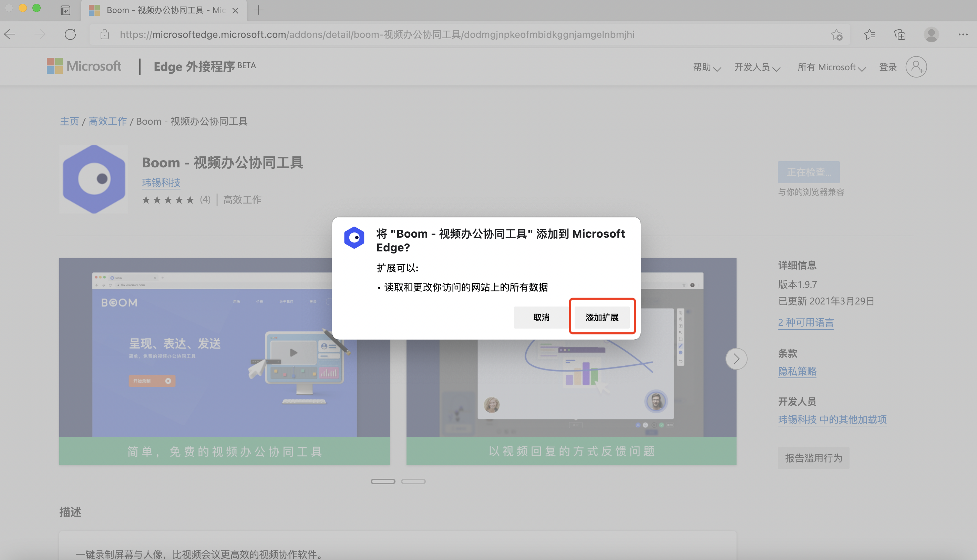Open the favorites list icon
The width and height of the screenshot is (977, 560).
869,35
